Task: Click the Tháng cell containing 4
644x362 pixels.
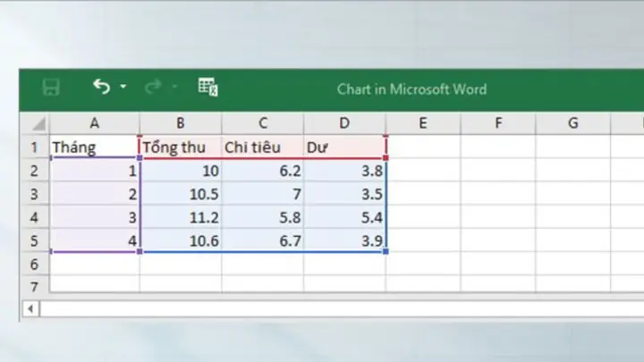Action: pos(95,240)
